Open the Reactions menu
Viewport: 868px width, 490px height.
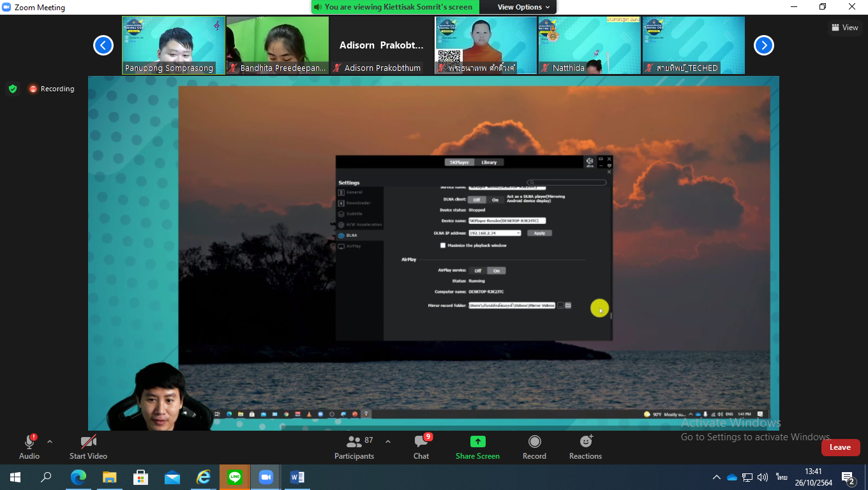coord(585,447)
